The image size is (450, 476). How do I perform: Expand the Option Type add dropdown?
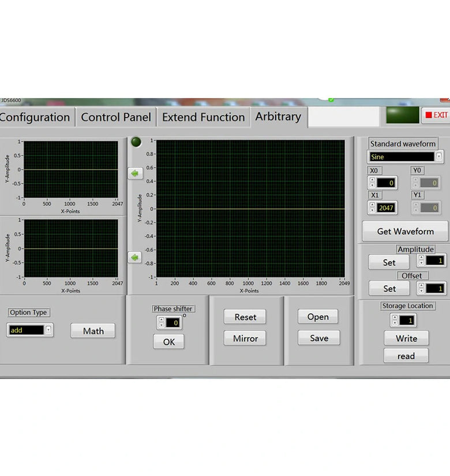[x=48, y=330]
